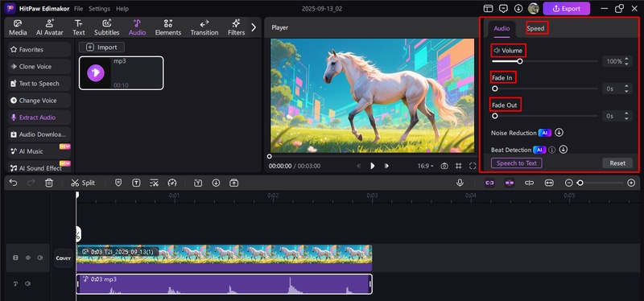Open the Speed tab in properties panel
The width and height of the screenshot is (644, 301).
[535, 28]
